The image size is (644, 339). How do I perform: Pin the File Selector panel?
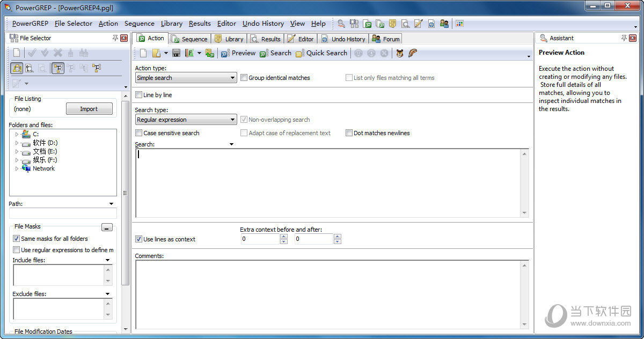[115, 38]
